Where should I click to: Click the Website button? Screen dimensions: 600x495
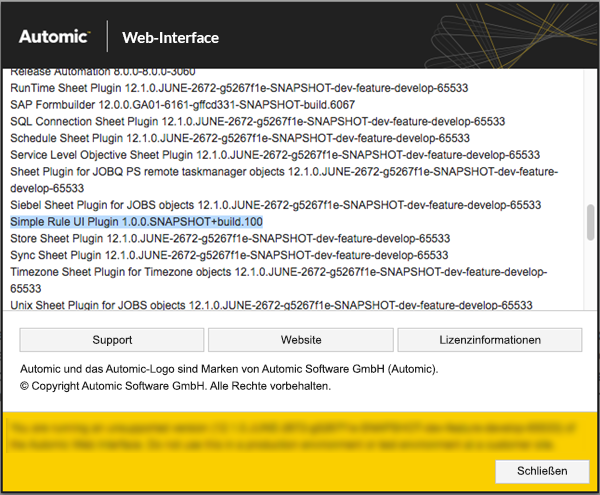point(301,340)
